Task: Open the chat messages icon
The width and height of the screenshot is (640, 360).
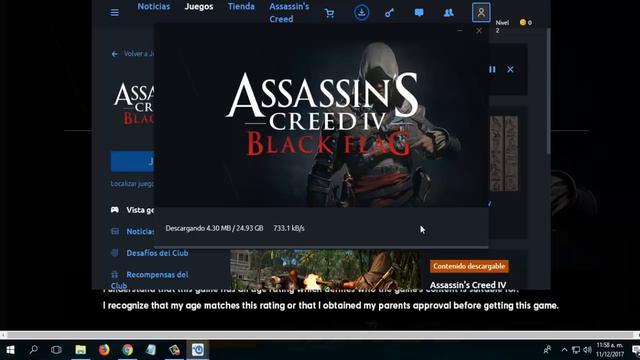Action: coord(419,13)
